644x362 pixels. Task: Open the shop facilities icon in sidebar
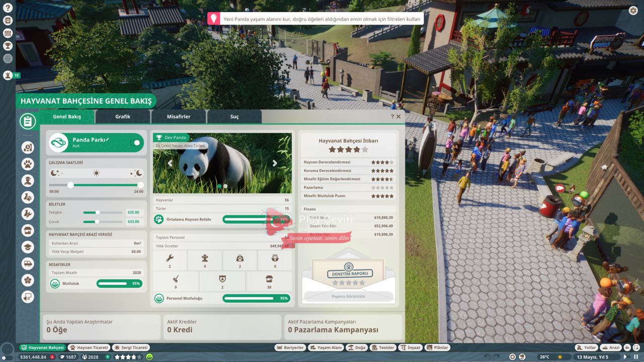(x=28, y=230)
